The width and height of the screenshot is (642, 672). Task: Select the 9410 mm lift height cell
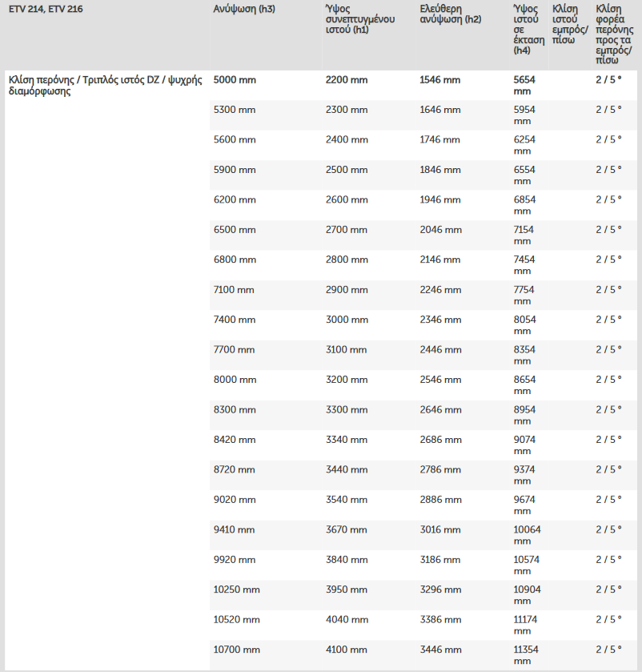[234, 529]
